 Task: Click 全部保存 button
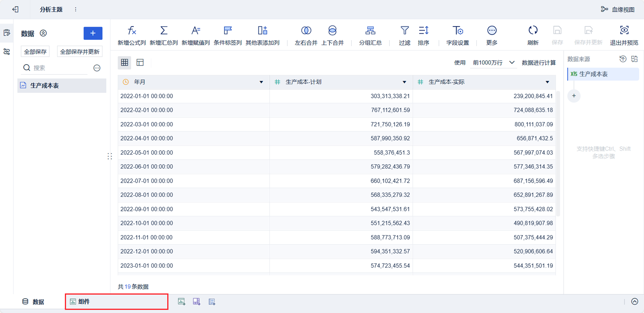[35, 52]
